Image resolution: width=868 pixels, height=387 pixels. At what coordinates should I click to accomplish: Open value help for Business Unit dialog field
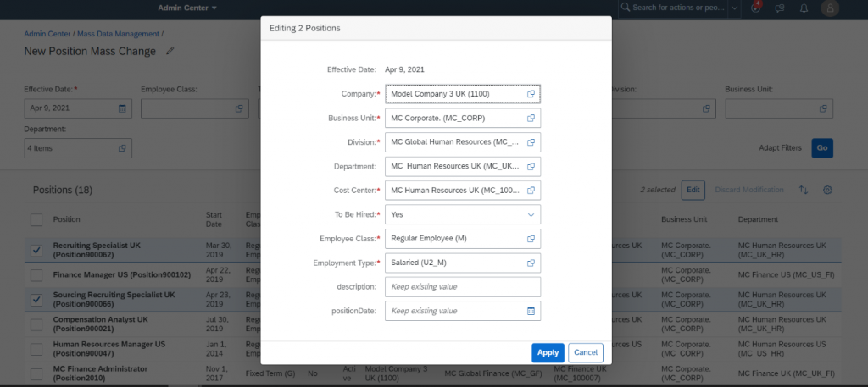click(x=531, y=118)
